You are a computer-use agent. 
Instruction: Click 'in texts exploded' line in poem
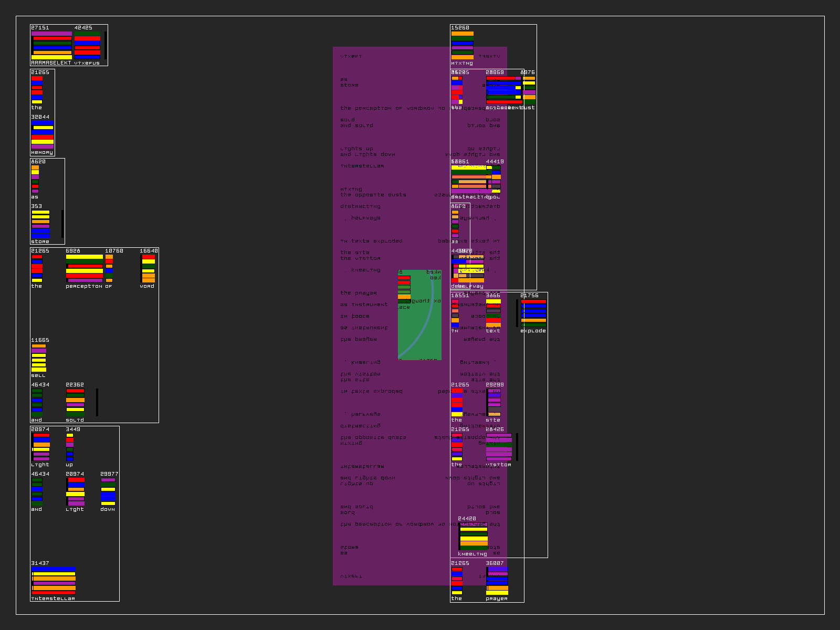pyautogui.click(x=371, y=241)
